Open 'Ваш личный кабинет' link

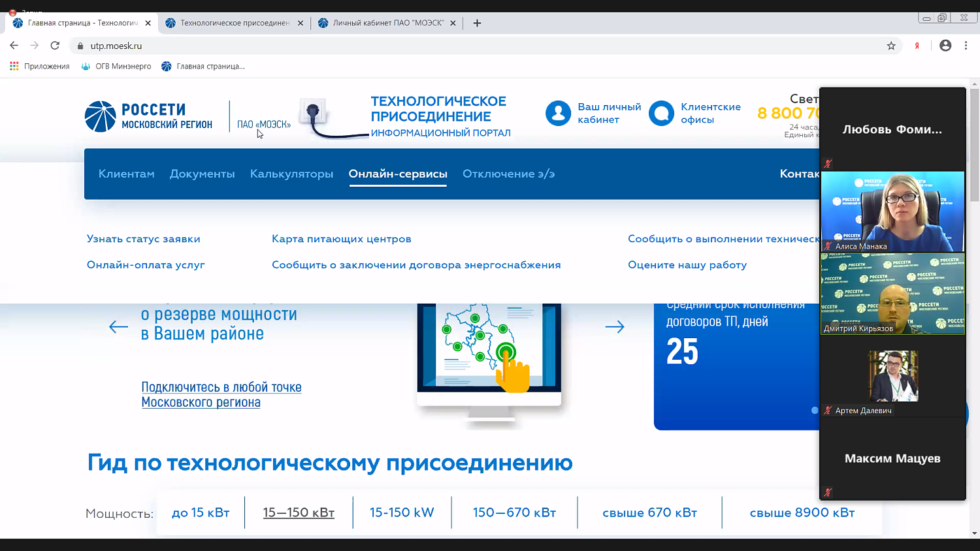[609, 113]
